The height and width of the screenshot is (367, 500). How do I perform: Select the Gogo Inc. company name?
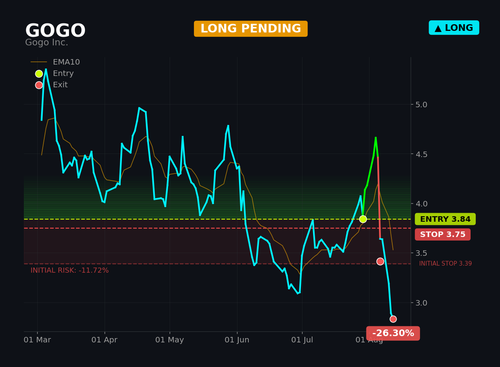47,43
